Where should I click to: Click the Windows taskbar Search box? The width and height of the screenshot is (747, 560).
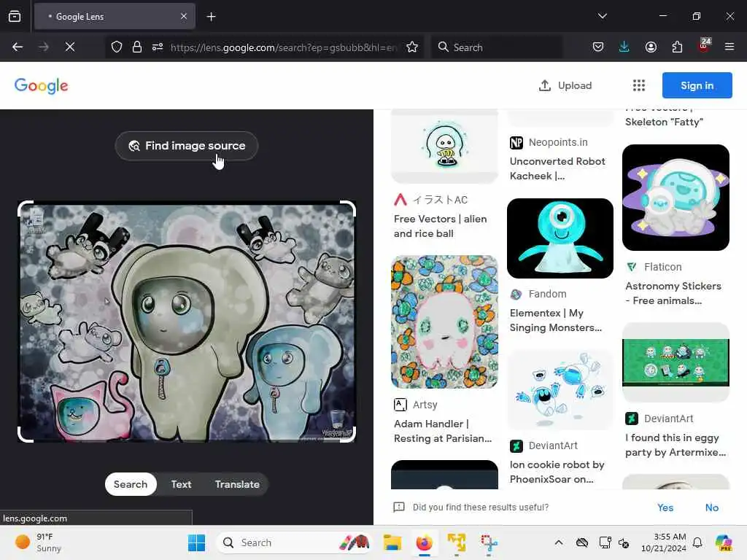point(295,542)
